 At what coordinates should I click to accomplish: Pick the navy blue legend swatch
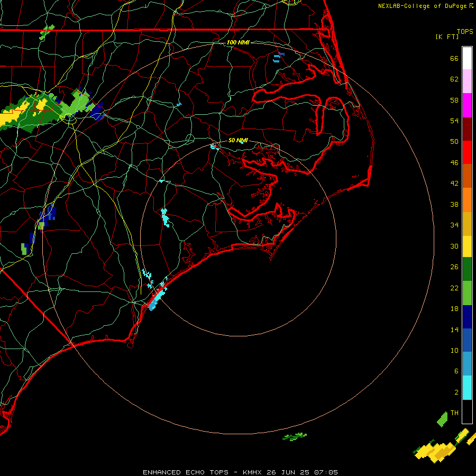click(x=467, y=317)
